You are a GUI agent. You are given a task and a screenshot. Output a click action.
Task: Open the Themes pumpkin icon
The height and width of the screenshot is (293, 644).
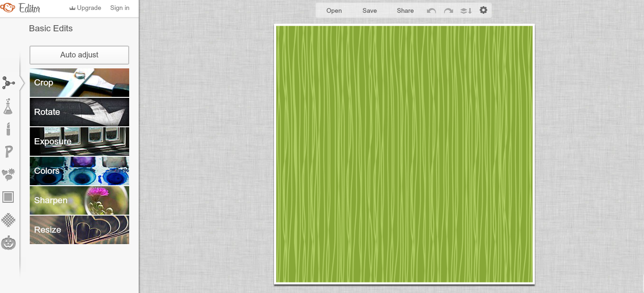coord(8,243)
